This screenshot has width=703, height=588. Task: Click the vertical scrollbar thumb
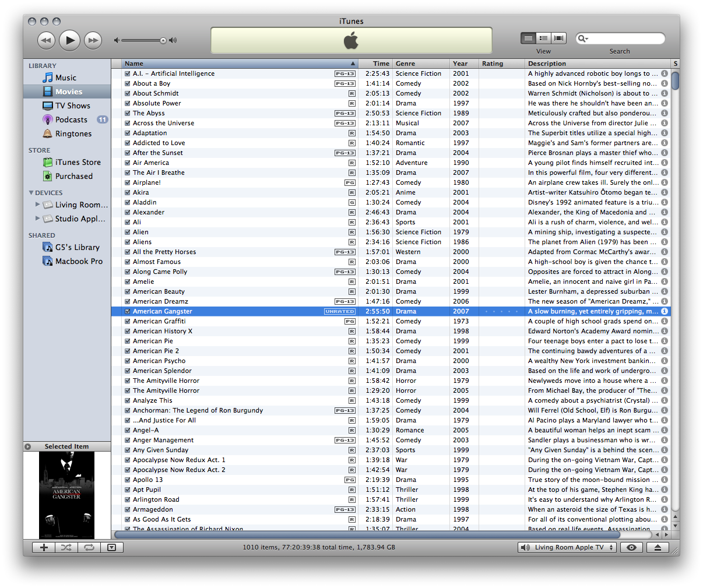tap(675, 80)
